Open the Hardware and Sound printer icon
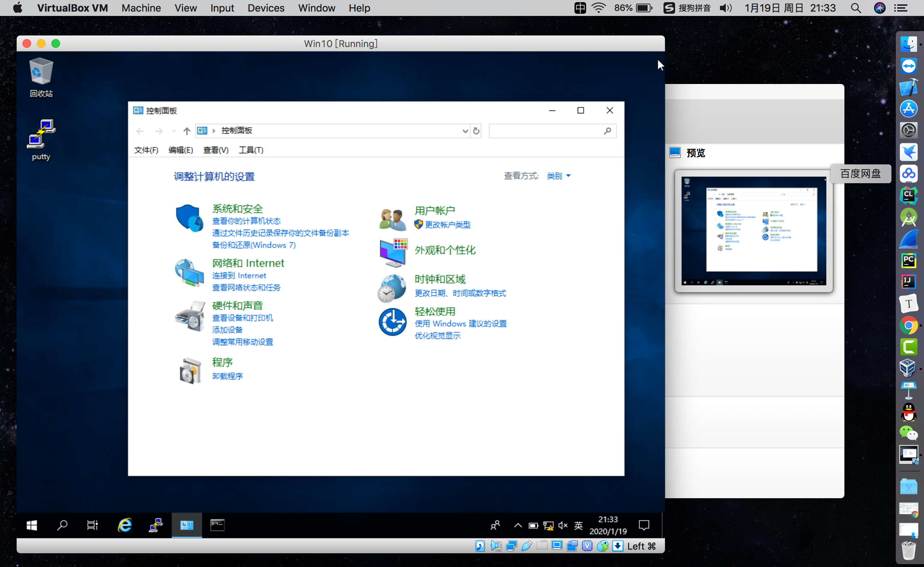This screenshot has height=567, width=924. point(190,316)
